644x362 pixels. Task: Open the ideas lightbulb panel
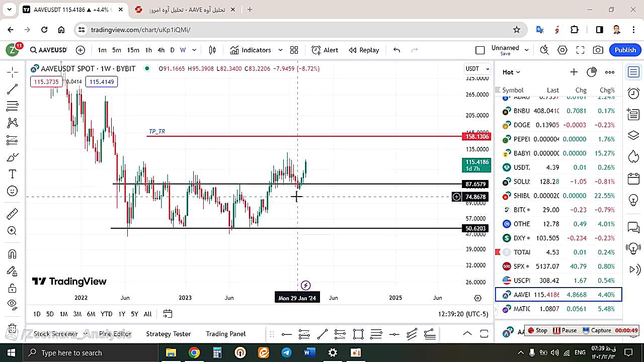[x=633, y=200]
